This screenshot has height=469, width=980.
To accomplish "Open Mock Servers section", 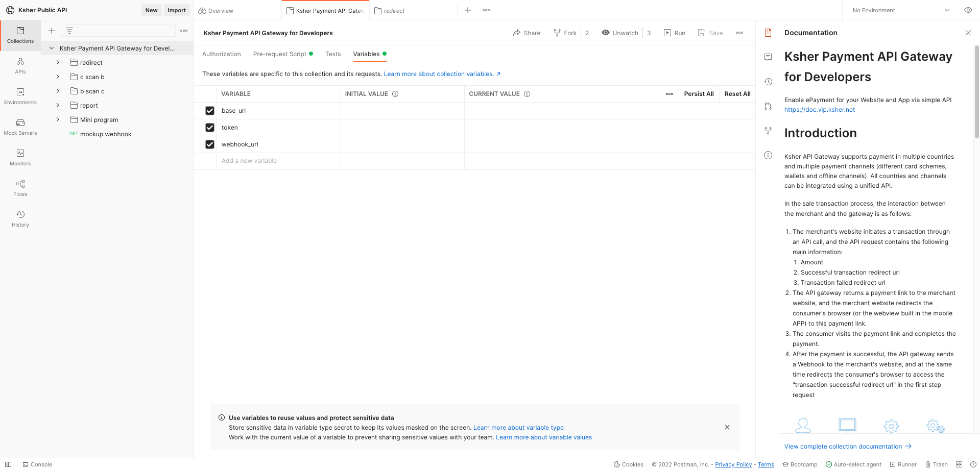I will point(20,127).
